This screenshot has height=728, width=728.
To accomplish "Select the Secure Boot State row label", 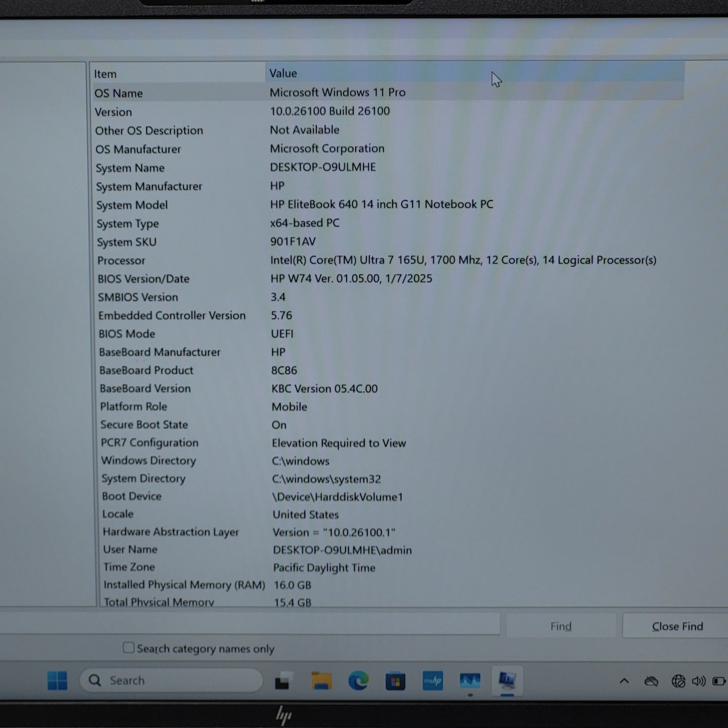I will 144,425.
